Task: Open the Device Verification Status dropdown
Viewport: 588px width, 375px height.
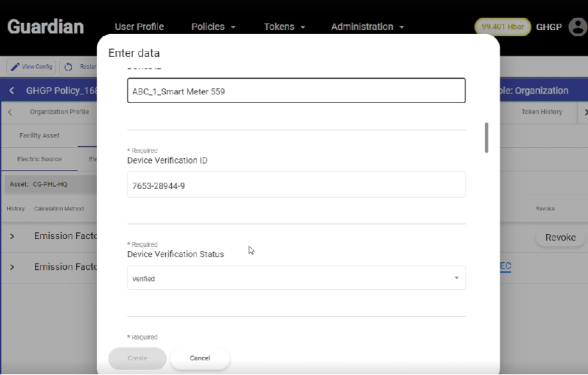Action: pyautogui.click(x=296, y=278)
